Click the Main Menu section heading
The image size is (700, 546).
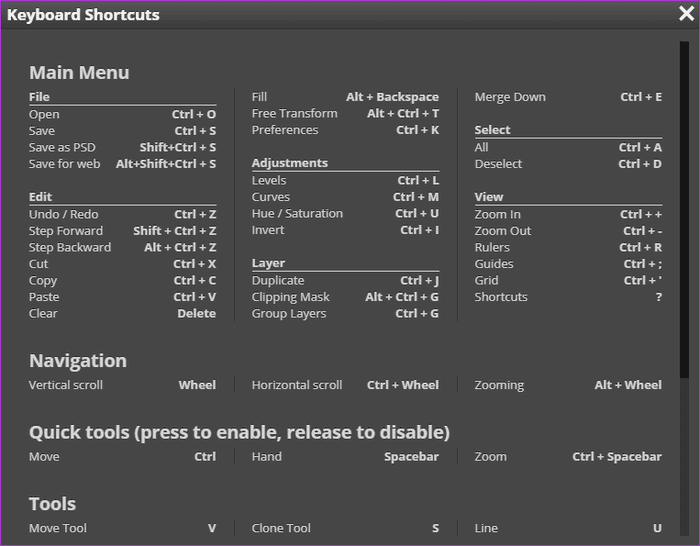(79, 72)
